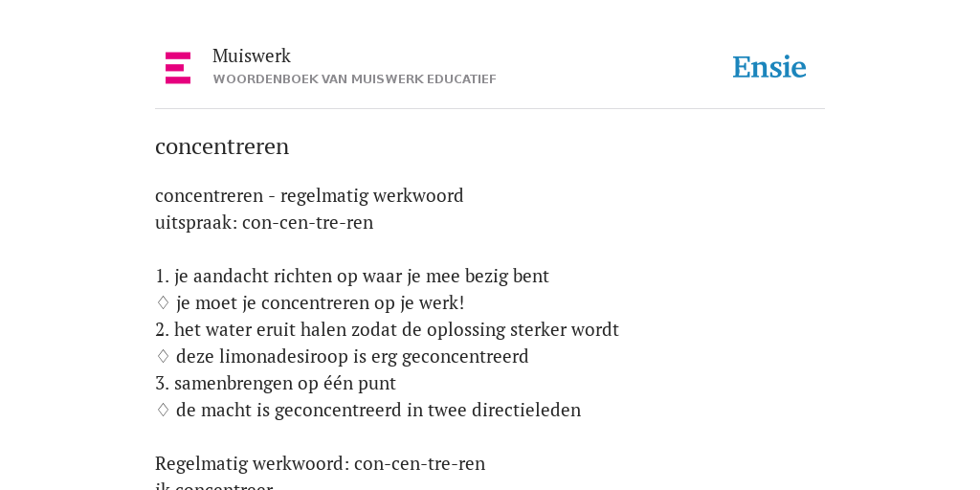The height and width of the screenshot is (490, 980).
Task: Click the diamond bullet before 'je moet je concentreren'
Action: pos(163,302)
